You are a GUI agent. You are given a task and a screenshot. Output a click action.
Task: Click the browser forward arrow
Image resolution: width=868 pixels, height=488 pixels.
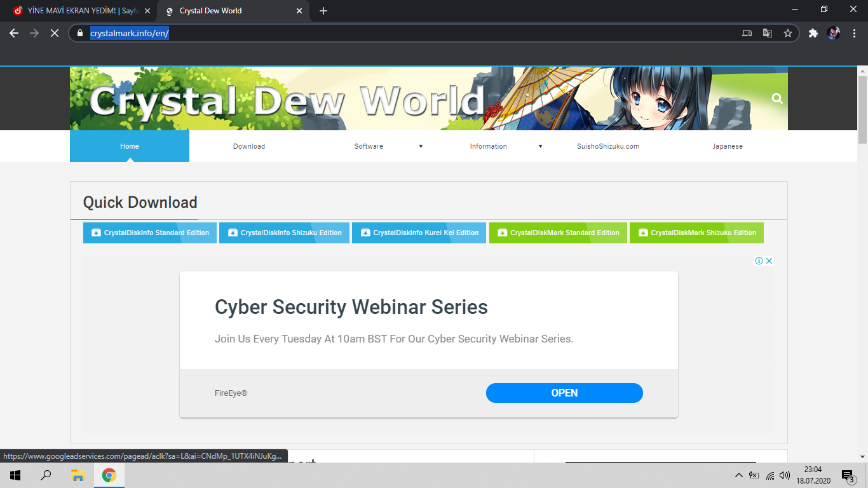tap(34, 33)
